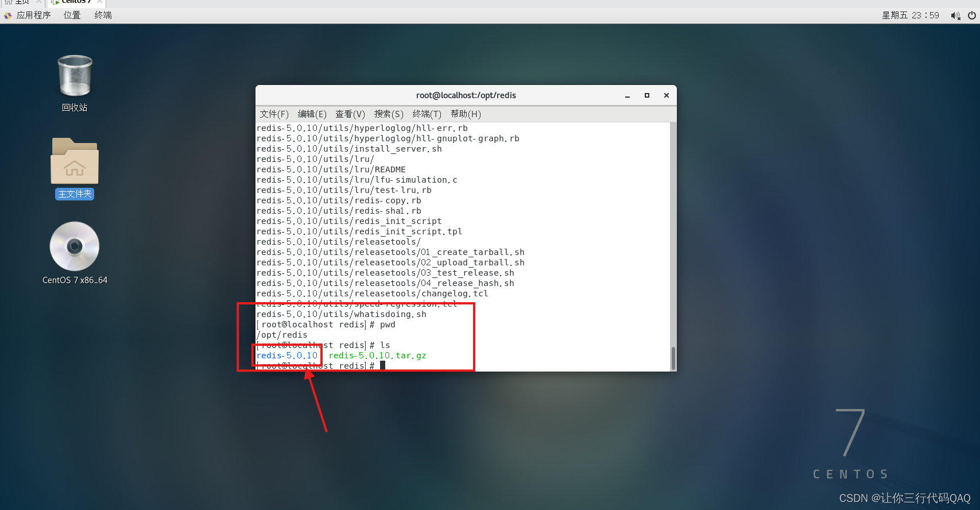This screenshot has height=510, width=980.
Task: Click the 01_create_tarball.sh line
Action: (390, 252)
